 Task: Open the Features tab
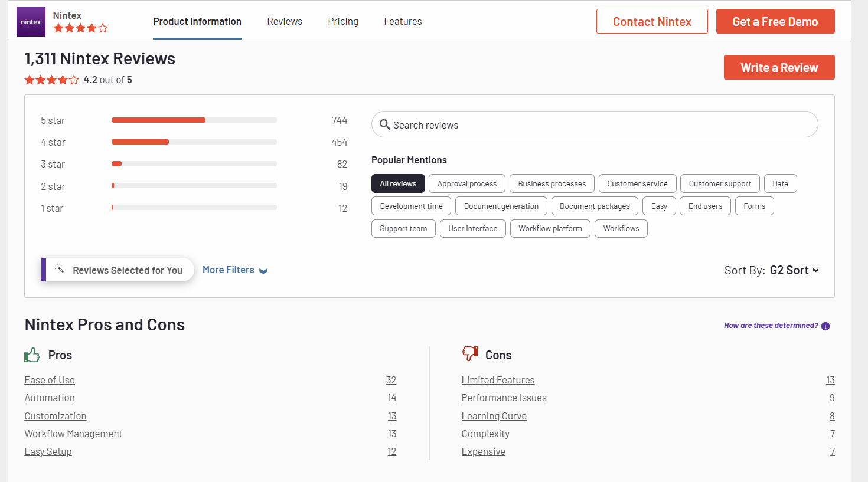(x=403, y=21)
